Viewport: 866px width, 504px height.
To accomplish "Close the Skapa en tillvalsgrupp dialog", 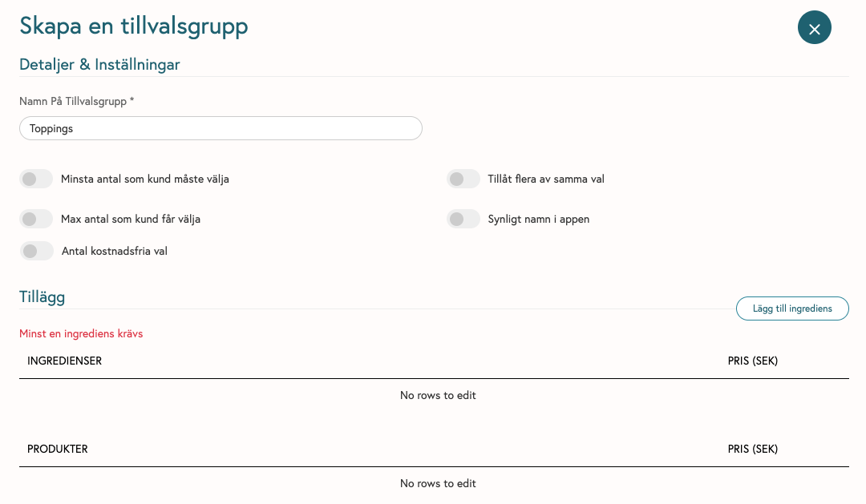I will (814, 27).
